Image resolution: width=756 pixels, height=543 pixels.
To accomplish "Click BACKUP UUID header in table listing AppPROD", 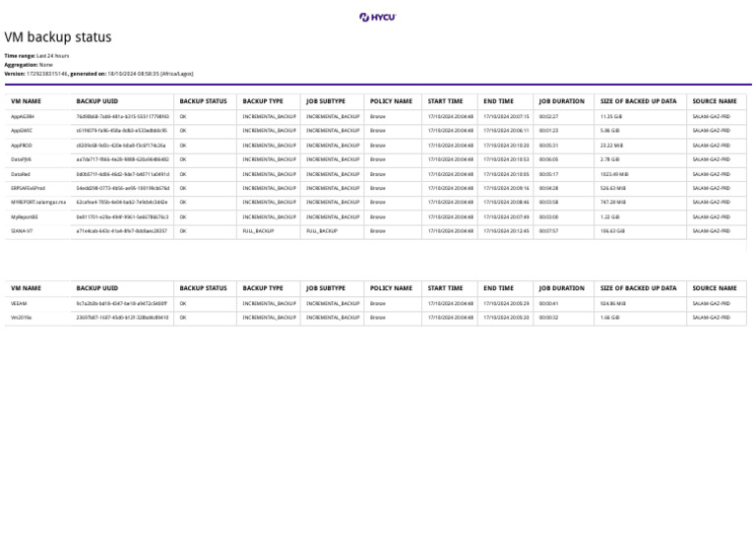I will (96, 101).
